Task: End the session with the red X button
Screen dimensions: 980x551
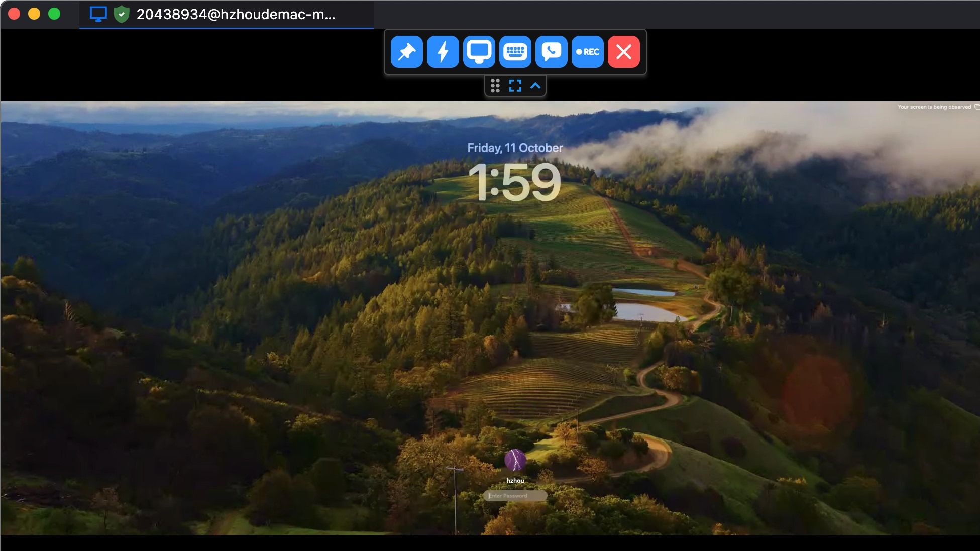Action: [x=623, y=51]
